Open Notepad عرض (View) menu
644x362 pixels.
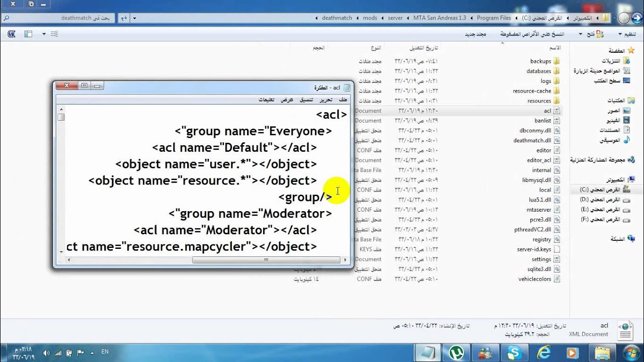[x=287, y=100]
